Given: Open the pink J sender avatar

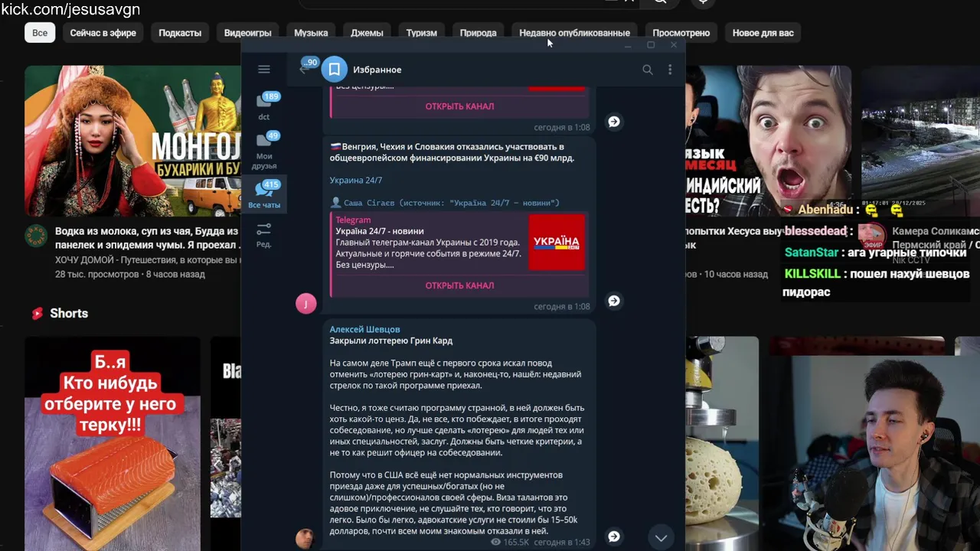Looking at the screenshot, I should click(x=305, y=304).
